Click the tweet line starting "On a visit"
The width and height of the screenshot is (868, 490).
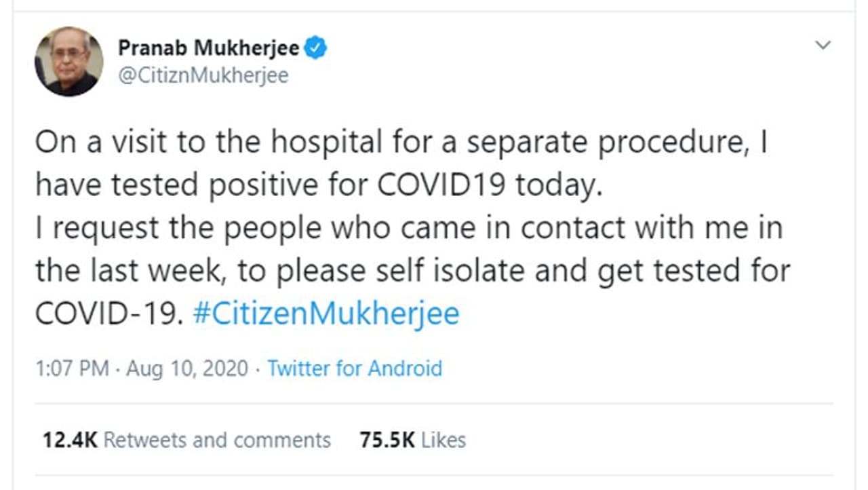(x=400, y=143)
